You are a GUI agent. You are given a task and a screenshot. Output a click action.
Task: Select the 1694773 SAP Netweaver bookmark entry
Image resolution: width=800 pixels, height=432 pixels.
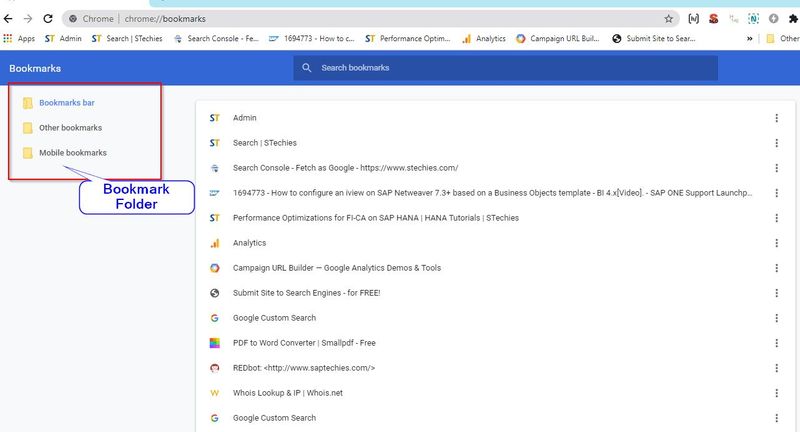[495, 193]
